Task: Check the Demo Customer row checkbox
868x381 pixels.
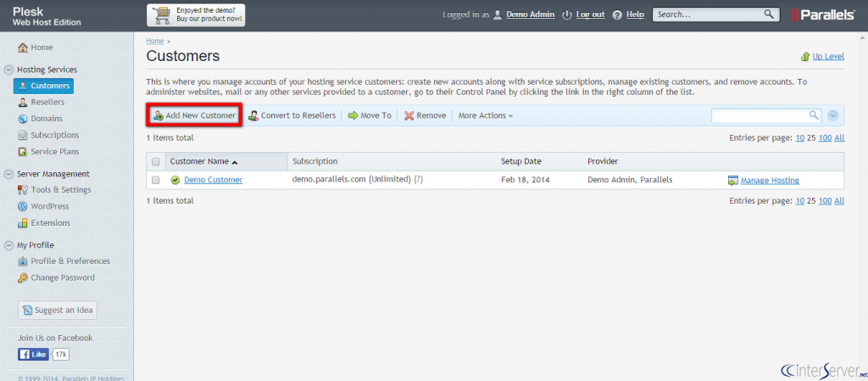Action: coord(156,180)
